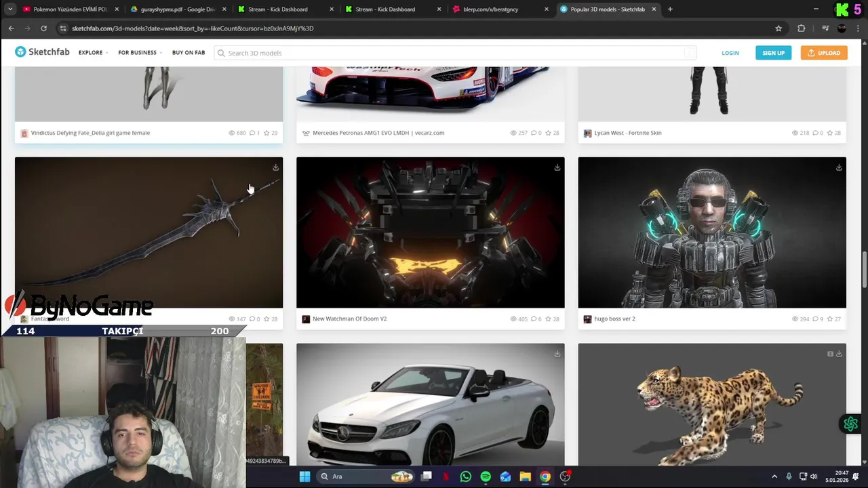The image size is (868, 488).
Task: Download the Fantasy sword model via its download icon
Action: click(275, 167)
